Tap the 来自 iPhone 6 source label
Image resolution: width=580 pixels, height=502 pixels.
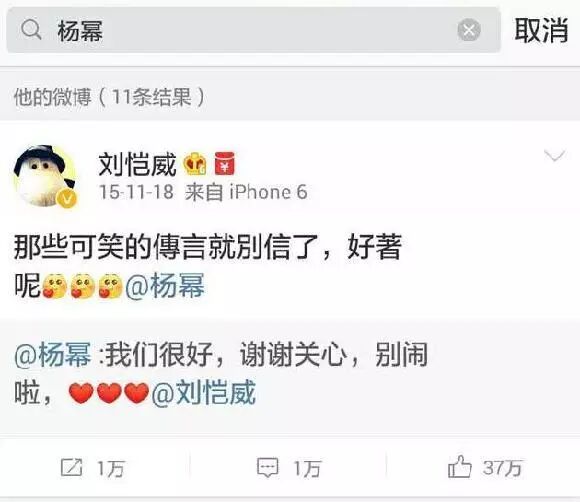coord(246,192)
